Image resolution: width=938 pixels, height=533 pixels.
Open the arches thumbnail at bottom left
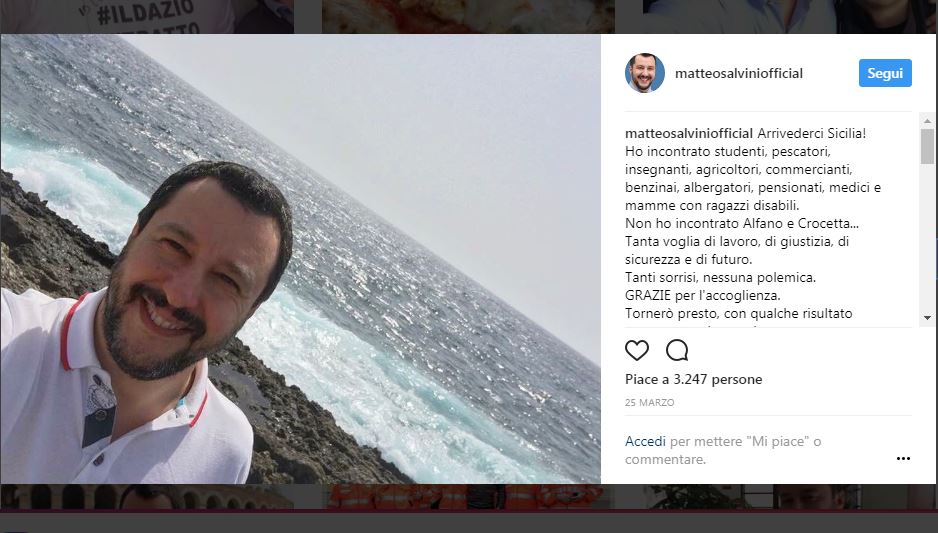[x=147, y=497]
